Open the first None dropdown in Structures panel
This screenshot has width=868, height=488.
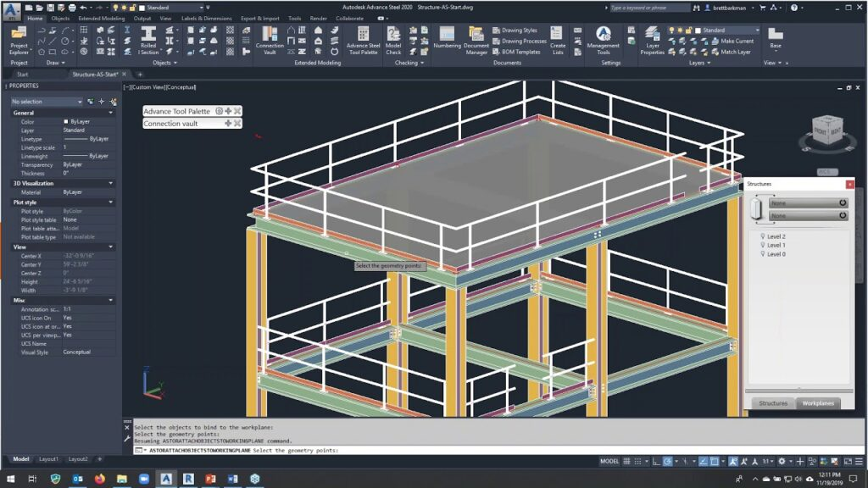[805, 202]
